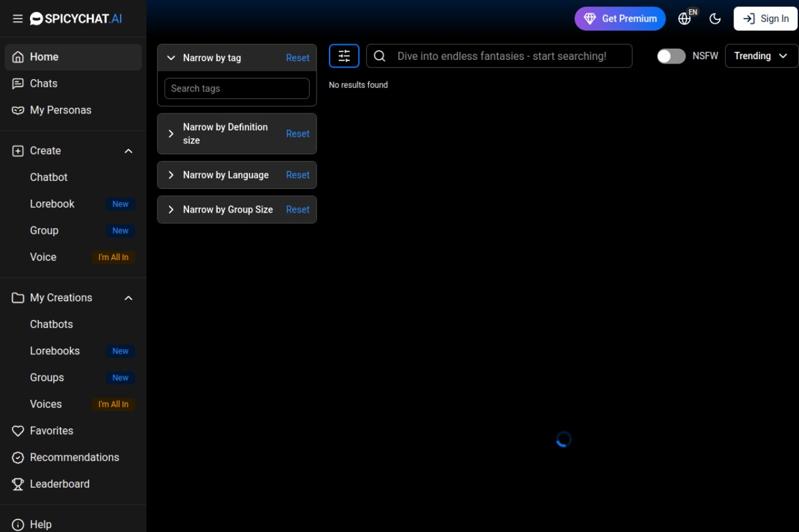This screenshot has height=532, width=799.
Task: Click the Create plus icon
Action: 18,151
